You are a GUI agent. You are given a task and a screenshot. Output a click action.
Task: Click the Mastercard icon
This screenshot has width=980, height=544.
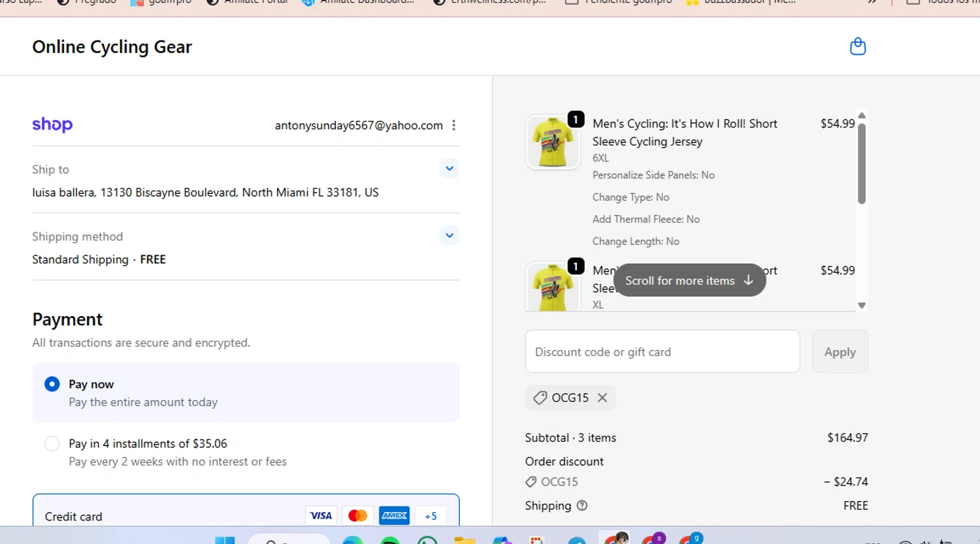click(357, 516)
